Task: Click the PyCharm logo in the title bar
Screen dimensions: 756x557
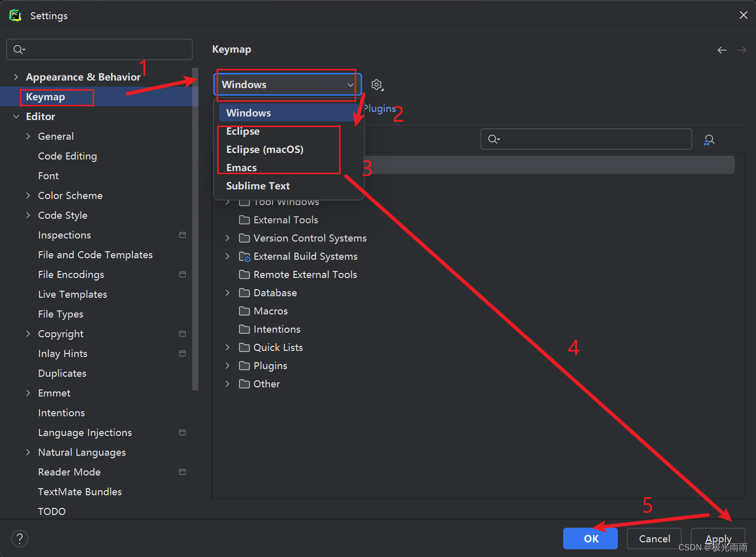Action: (15, 15)
